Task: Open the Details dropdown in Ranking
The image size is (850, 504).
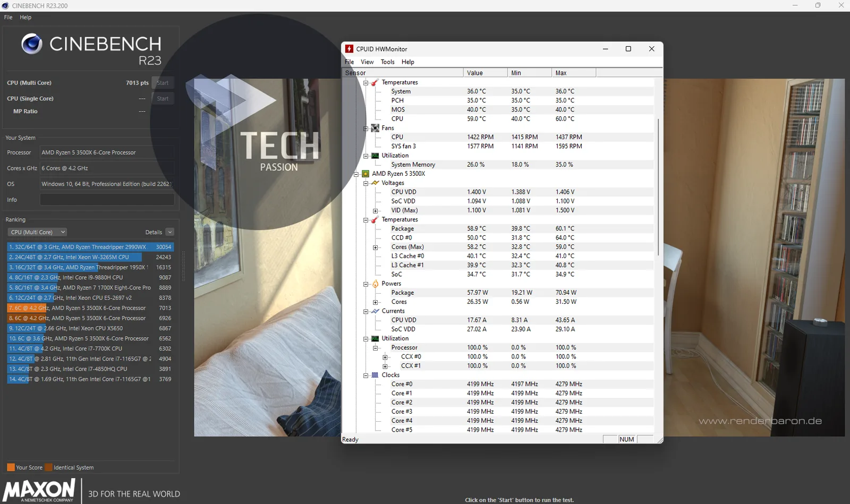Action: 170,232
